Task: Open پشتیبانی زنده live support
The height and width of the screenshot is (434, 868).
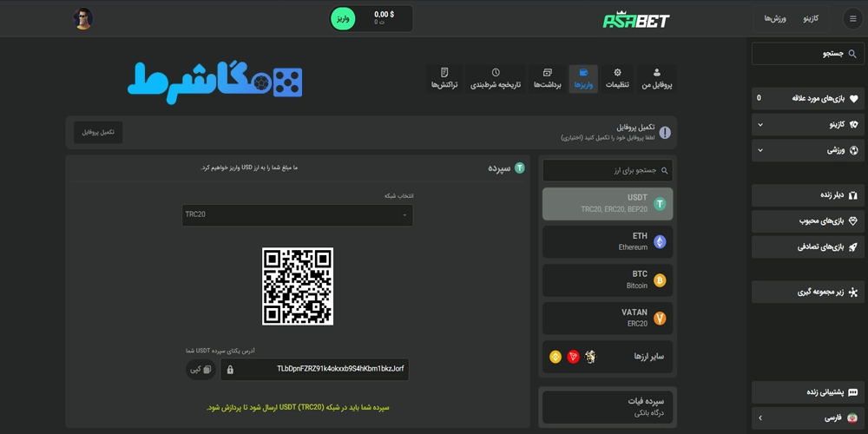Action: point(806,392)
